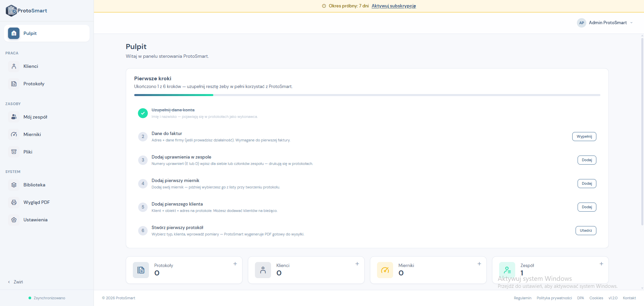Click Stwórz pierwszy protokół step title
This screenshot has width=644, height=306.
click(177, 227)
